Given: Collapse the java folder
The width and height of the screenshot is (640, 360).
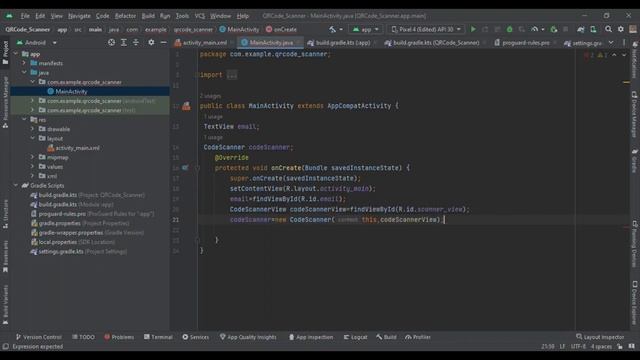Looking at the screenshot, I should tap(24, 73).
